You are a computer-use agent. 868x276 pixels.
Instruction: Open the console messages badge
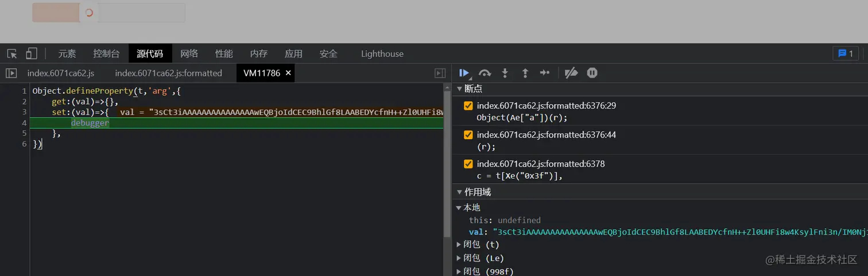[x=846, y=53]
